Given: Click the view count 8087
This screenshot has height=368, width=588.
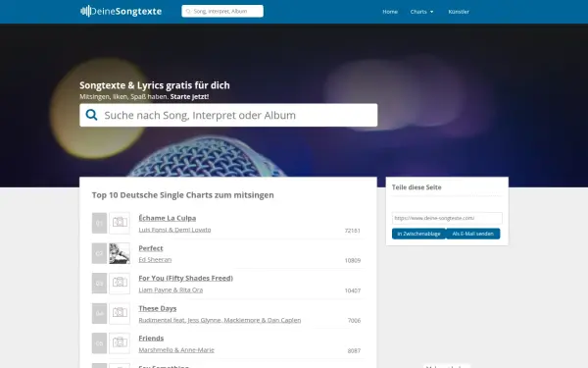Looking at the screenshot, I should 354,350.
